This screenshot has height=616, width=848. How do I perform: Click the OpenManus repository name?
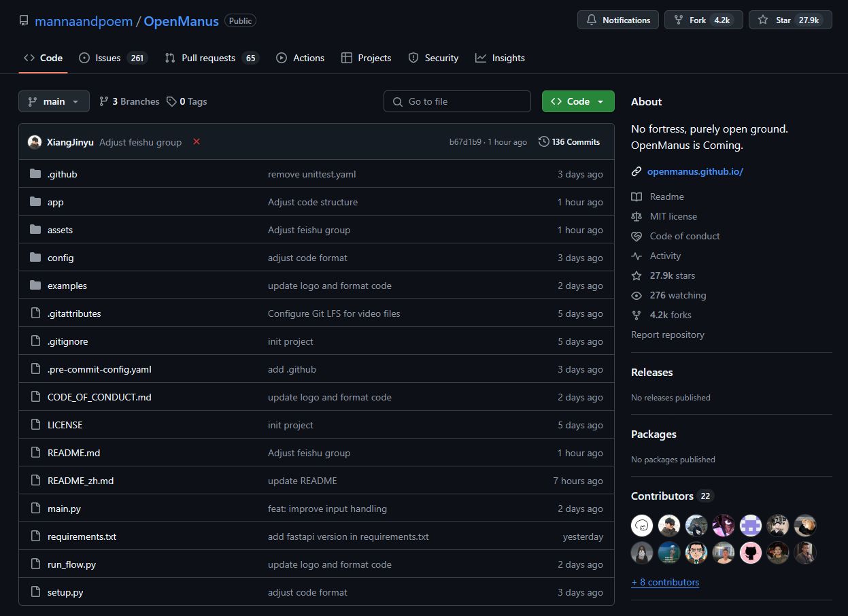[182, 20]
